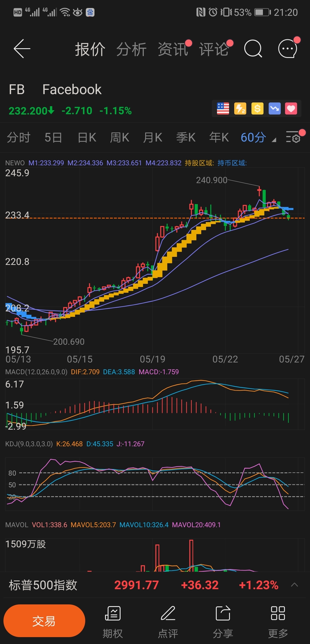Switch to the 资讯 tab
Screen dimensions: 310x644
pos(173,49)
